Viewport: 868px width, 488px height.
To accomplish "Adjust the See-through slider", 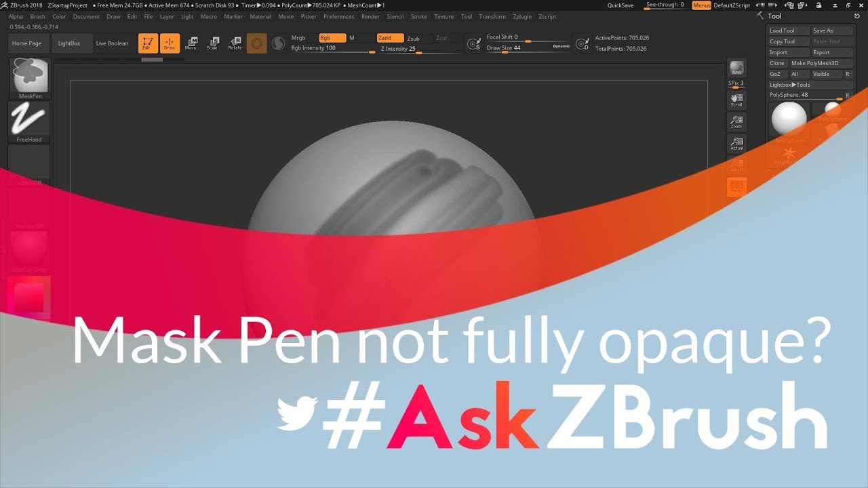I will 665,5.
